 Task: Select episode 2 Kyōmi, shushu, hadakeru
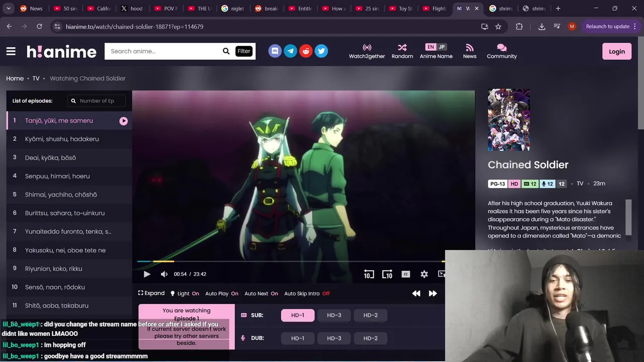coord(69,139)
